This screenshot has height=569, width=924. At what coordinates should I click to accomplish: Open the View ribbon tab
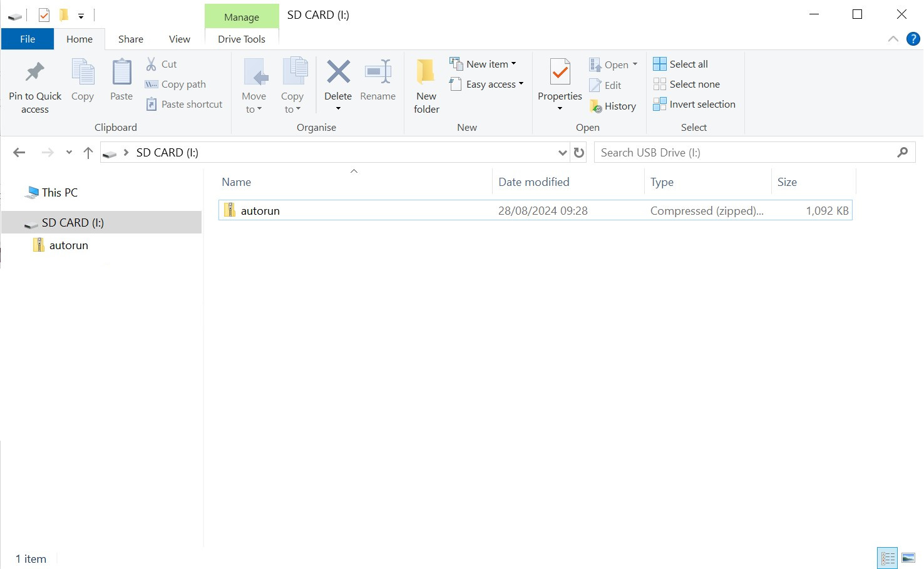179,39
